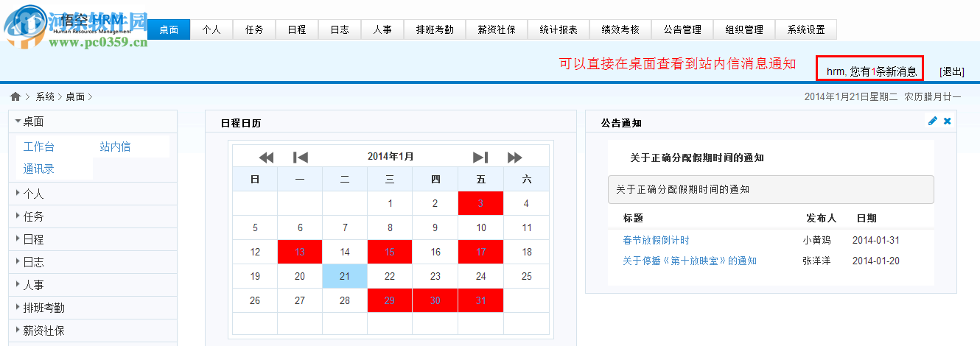The image size is (980, 346).
Task: Switch to the 任务 top tab
Action: 254,29
